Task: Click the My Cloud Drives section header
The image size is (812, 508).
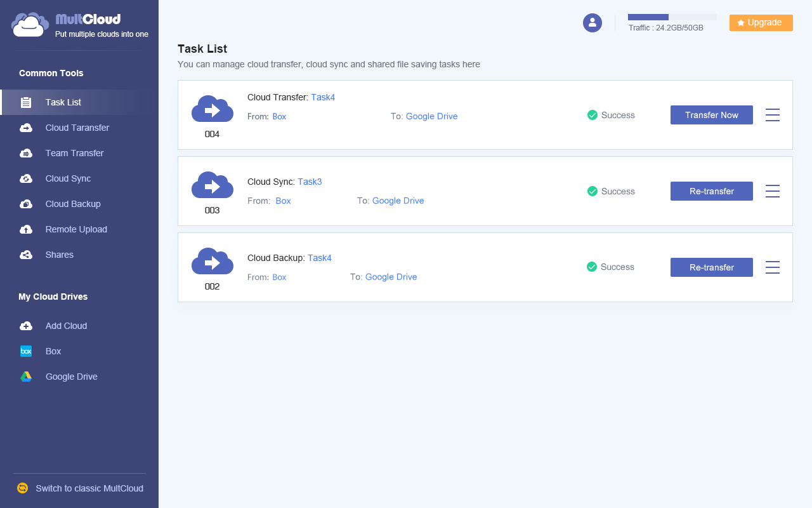Action: click(x=53, y=297)
